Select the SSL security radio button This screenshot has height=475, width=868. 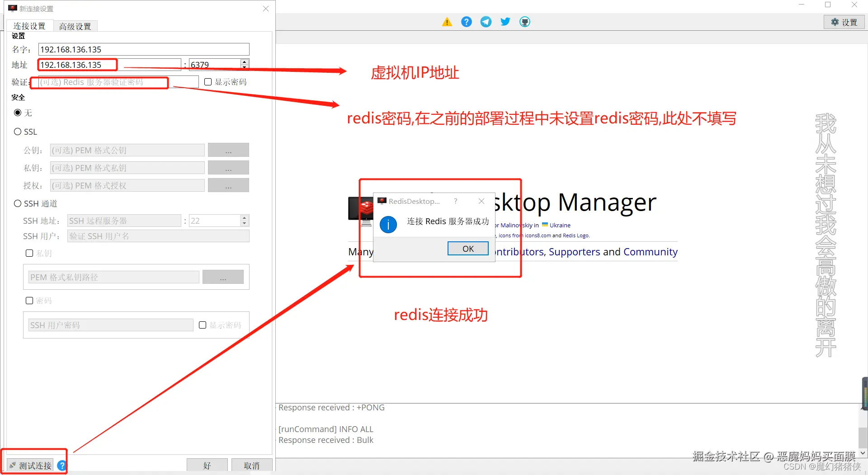pyautogui.click(x=18, y=132)
